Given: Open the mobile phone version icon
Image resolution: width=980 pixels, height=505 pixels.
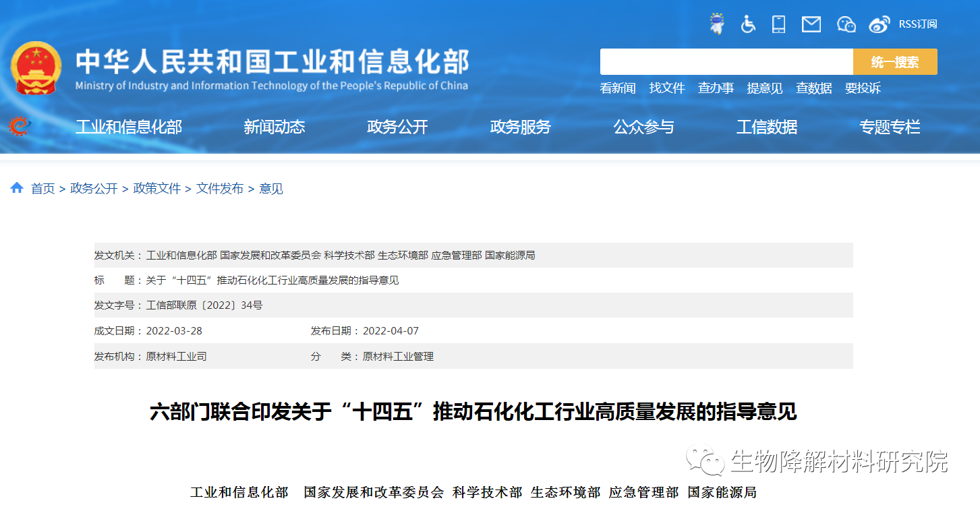Looking at the screenshot, I should coord(779,24).
